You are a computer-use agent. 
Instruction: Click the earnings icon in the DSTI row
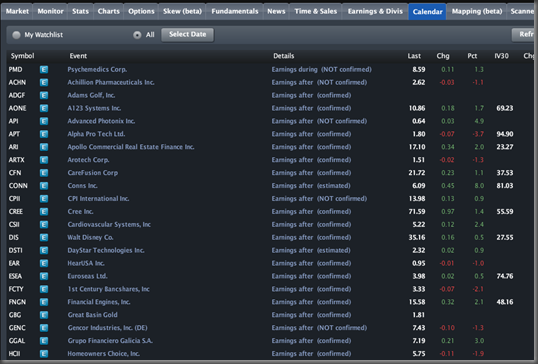44,250
